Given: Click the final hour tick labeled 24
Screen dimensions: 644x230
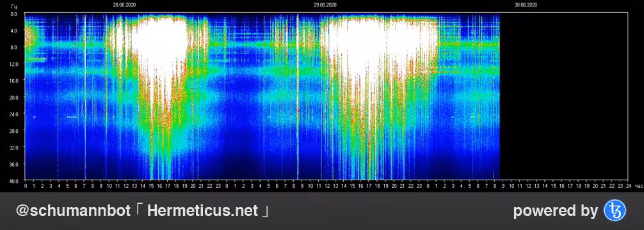Looking at the screenshot, I should coord(628,186).
